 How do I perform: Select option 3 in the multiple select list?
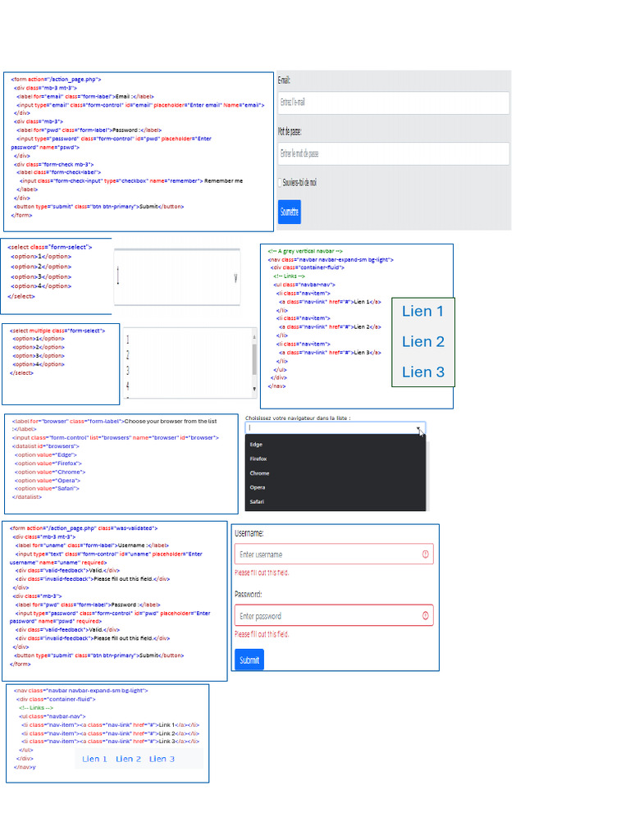pos(127,370)
